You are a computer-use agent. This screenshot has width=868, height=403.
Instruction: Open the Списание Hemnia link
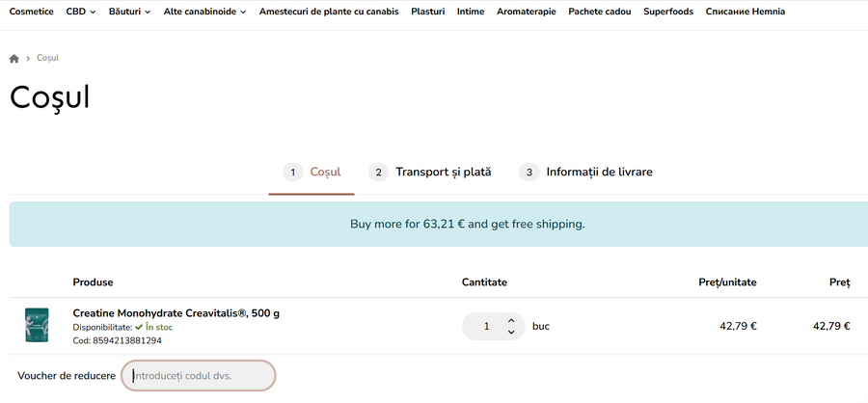click(x=745, y=12)
